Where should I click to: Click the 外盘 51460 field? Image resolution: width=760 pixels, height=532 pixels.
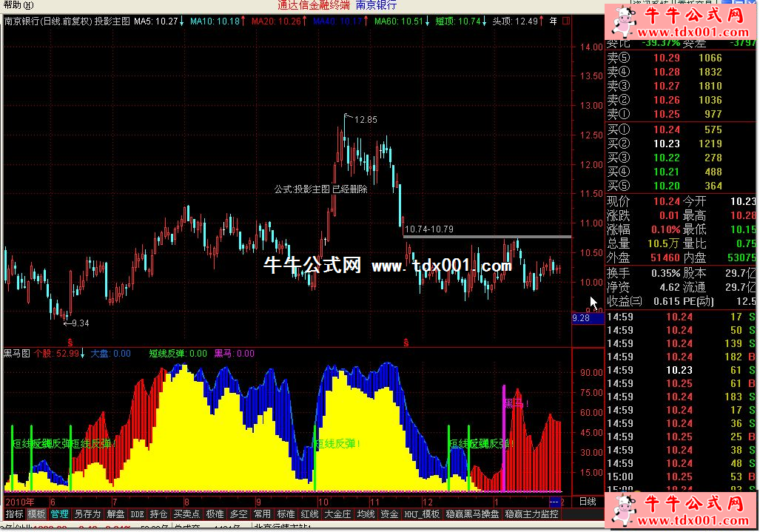643,257
